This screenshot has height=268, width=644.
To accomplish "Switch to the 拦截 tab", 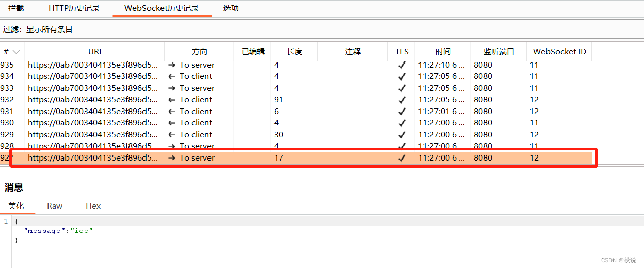I will point(16,8).
